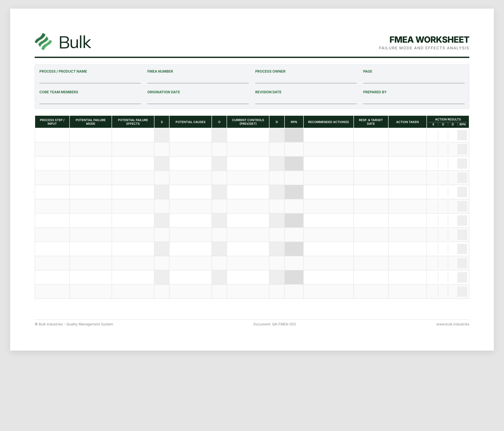Click the first row severity (S) cell

point(162,135)
